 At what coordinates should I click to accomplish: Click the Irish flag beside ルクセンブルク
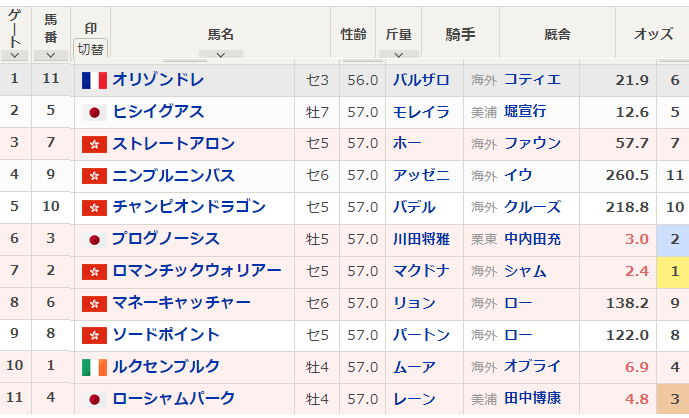coord(94,367)
